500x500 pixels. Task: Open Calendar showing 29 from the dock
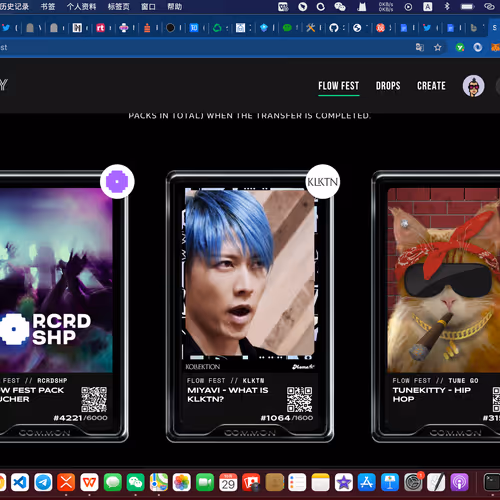tap(228, 482)
